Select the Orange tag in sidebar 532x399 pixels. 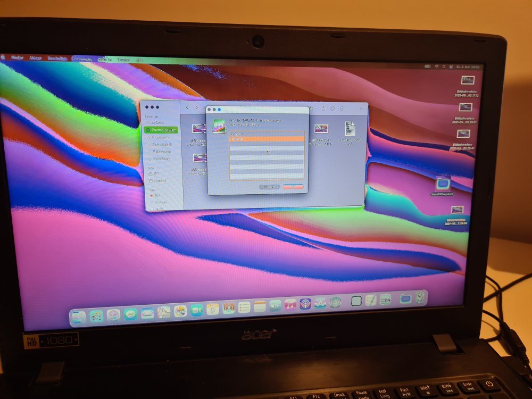pyautogui.click(x=158, y=202)
